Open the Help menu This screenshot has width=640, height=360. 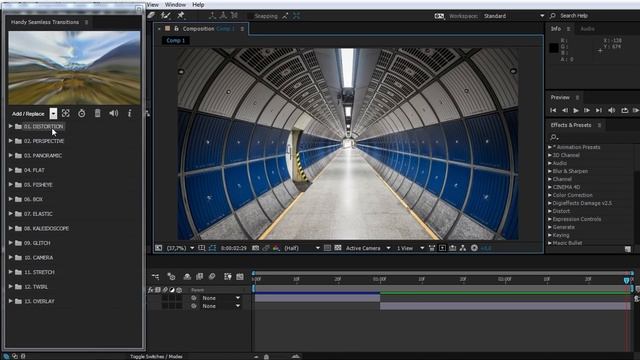click(x=198, y=4)
